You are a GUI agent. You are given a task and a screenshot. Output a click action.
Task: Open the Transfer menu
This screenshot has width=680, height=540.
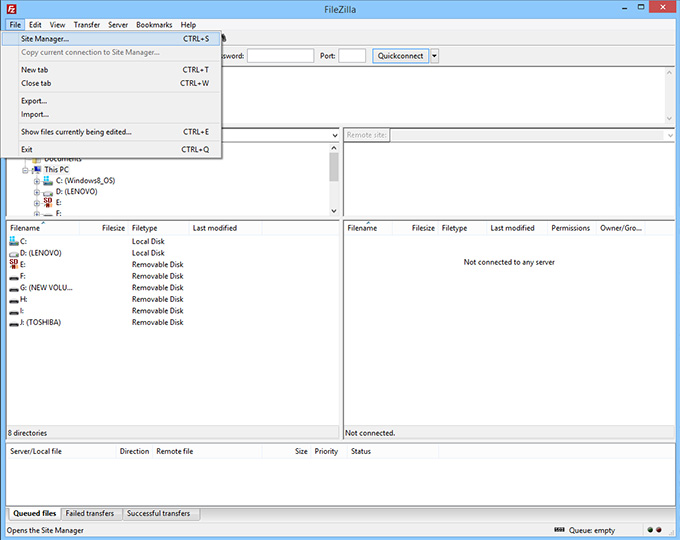(87, 25)
